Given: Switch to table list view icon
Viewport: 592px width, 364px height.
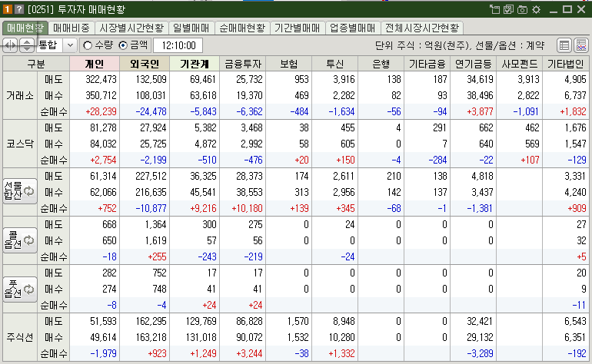Looking at the screenshot, I should 564,45.
